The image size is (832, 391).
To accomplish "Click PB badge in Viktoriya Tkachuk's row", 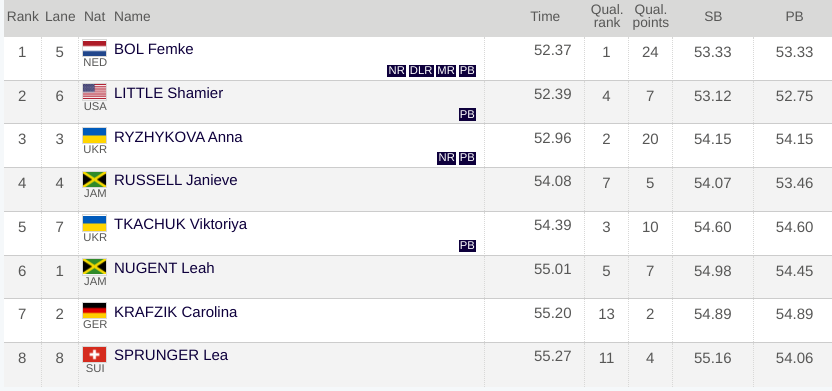I will coord(467,246).
